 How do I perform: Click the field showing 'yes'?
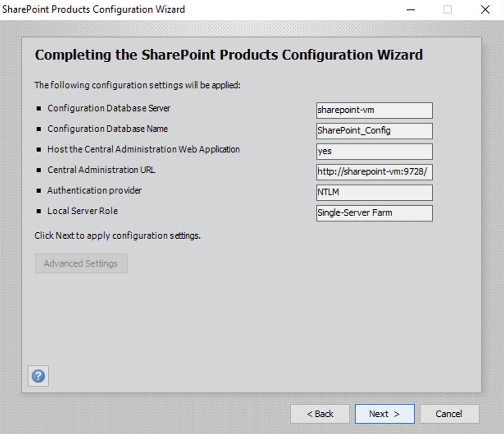tap(374, 151)
